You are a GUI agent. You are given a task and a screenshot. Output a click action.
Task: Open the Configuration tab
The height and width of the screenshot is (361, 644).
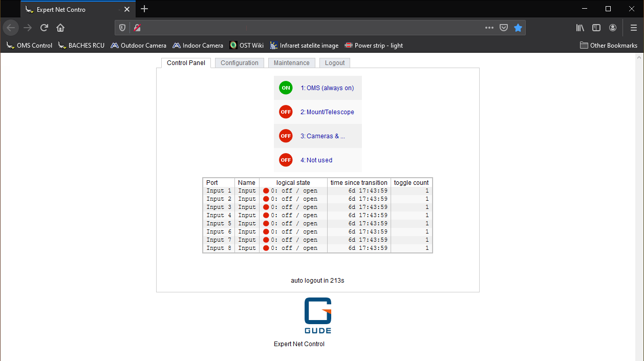[240, 63]
